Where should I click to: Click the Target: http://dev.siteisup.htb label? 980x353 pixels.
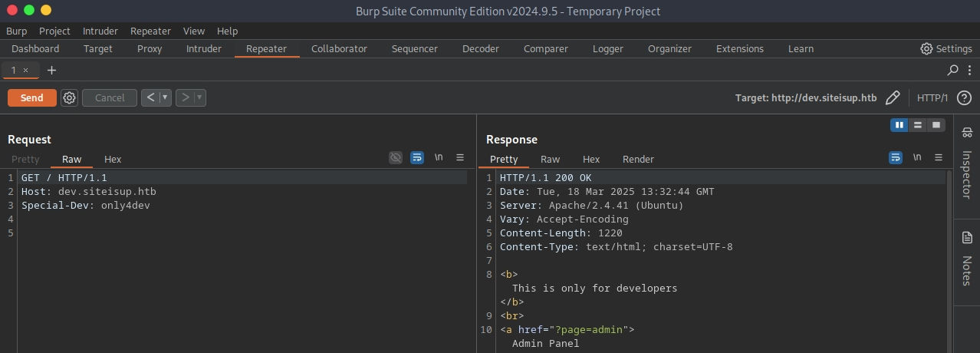pos(806,97)
